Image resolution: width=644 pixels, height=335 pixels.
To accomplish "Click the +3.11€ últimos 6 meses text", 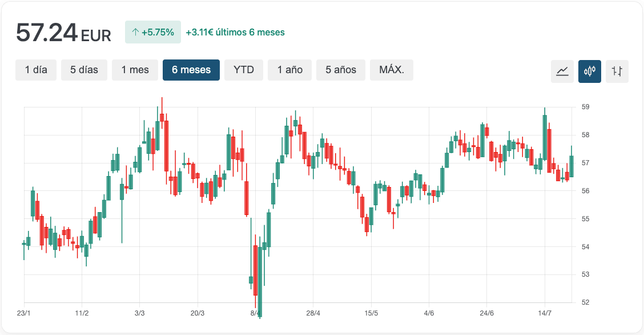I will [x=235, y=33].
